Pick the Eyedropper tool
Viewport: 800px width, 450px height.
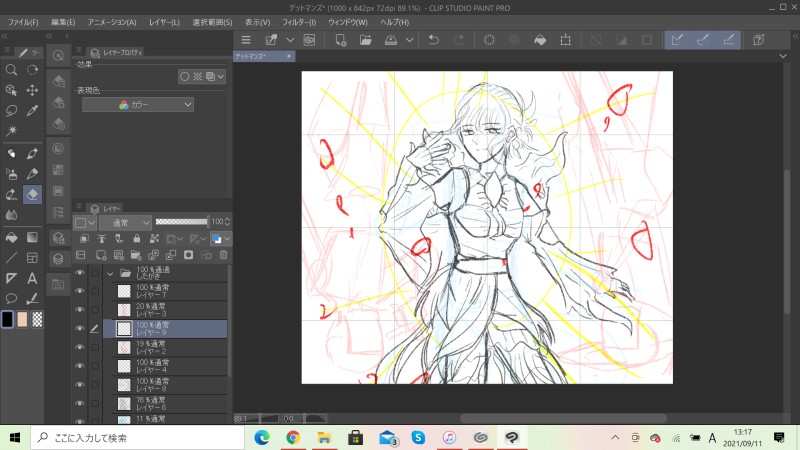coord(33,110)
